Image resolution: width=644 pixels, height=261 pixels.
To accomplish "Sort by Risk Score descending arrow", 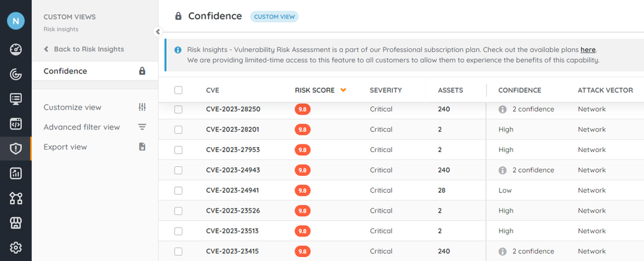I will 343,90.
